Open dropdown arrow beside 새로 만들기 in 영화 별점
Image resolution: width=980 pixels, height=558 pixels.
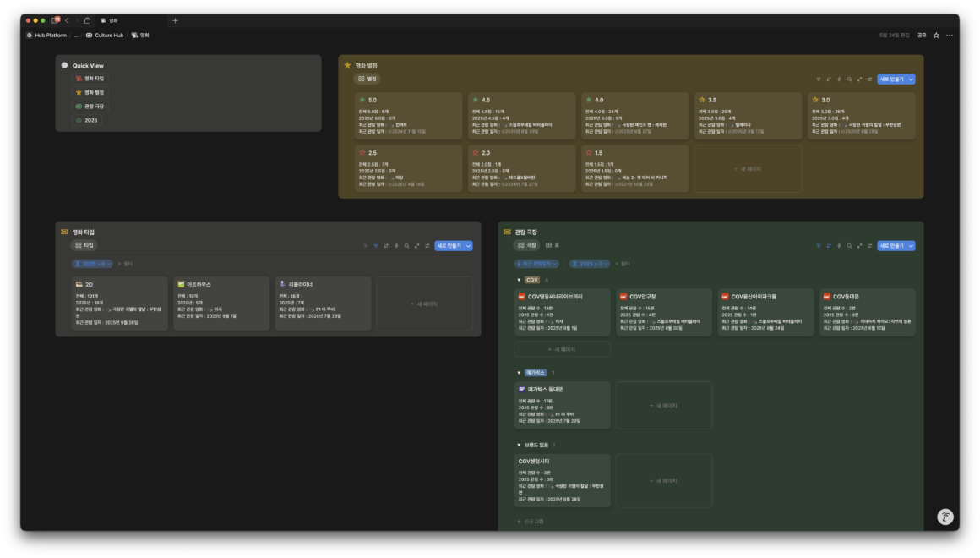(911, 79)
